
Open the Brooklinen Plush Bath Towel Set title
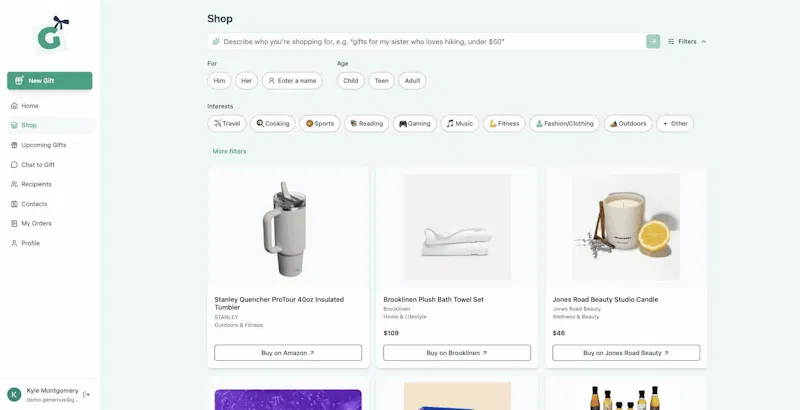coord(434,299)
